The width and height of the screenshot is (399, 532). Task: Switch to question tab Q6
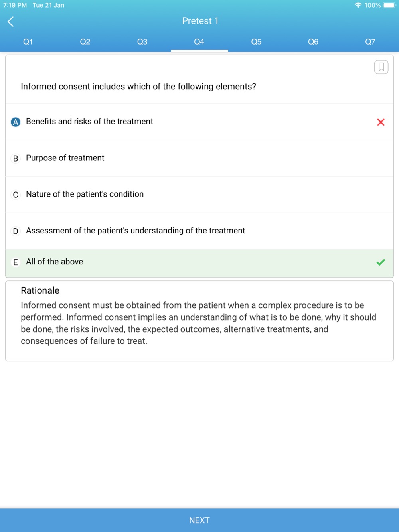(x=313, y=42)
